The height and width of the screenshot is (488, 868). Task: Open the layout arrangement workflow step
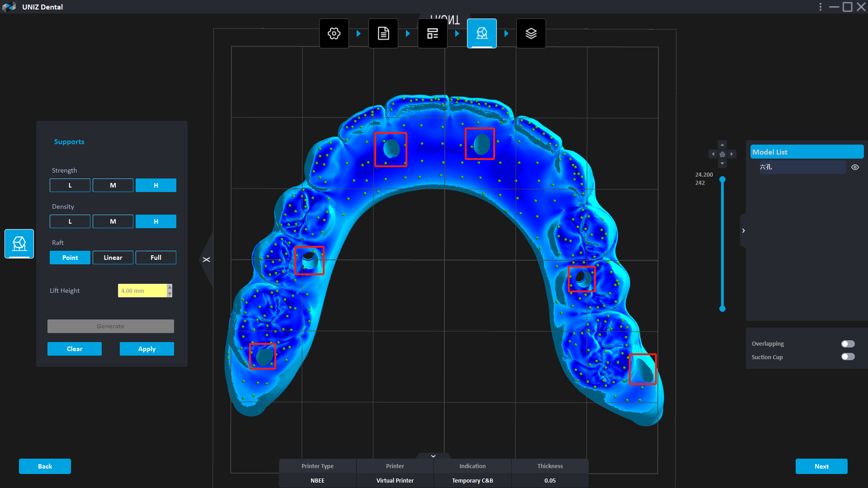432,33
